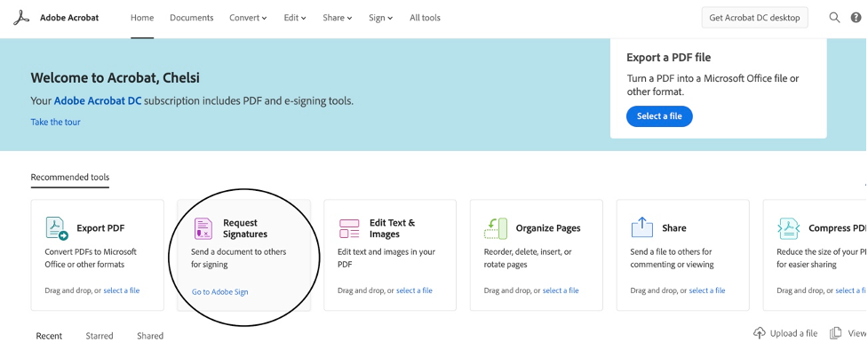This screenshot has width=868, height=342.
Task: Click 'Reorder, delete, insert, or rotate pages' text
Action: tap(528, 258)
